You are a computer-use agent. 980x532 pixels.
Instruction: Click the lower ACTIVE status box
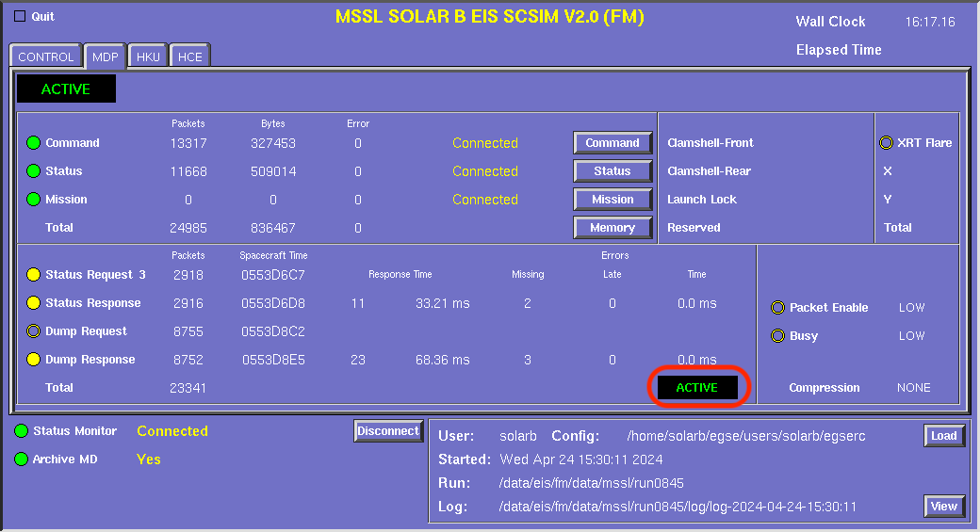click(x=697, y=387)
